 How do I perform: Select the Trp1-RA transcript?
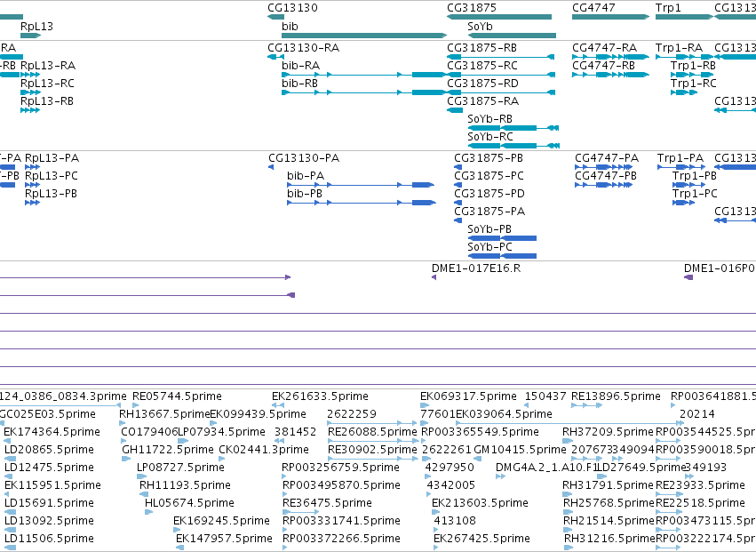pos(679,48)
